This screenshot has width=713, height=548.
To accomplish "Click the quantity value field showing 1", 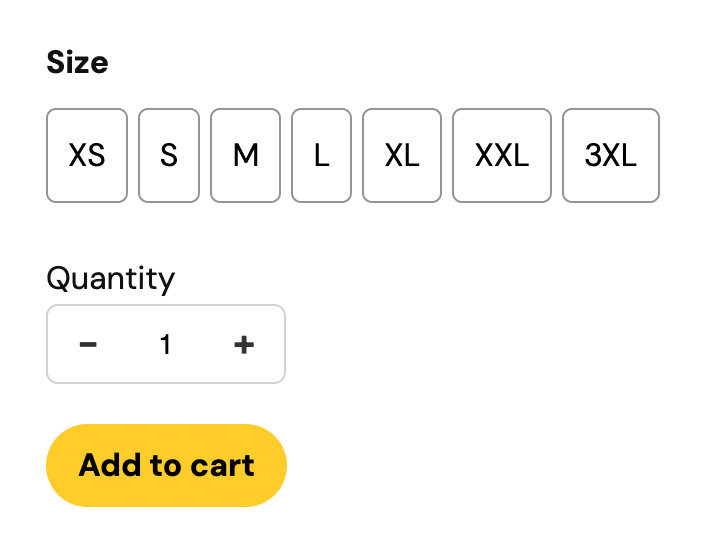I will [x=166, y=345].
